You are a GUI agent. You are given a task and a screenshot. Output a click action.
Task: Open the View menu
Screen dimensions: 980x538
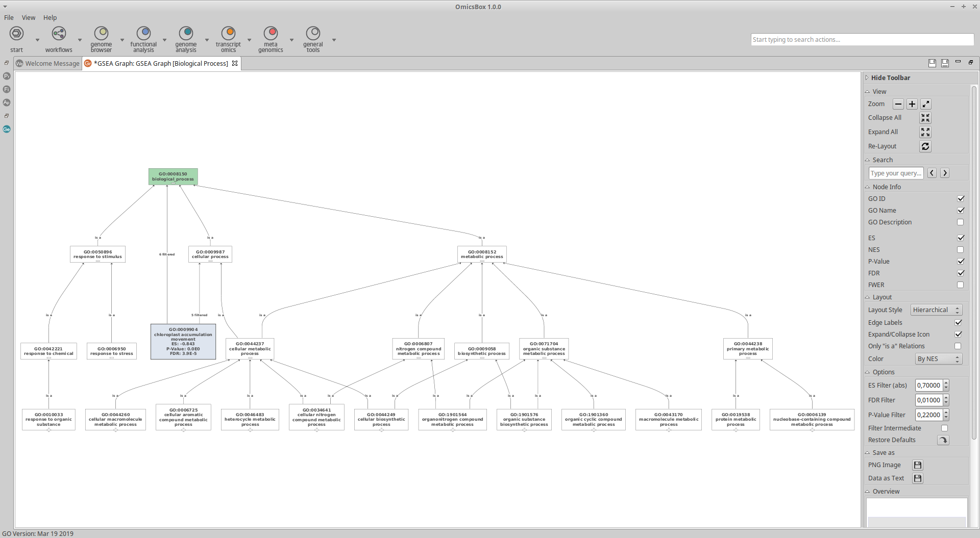click(29, 17)
